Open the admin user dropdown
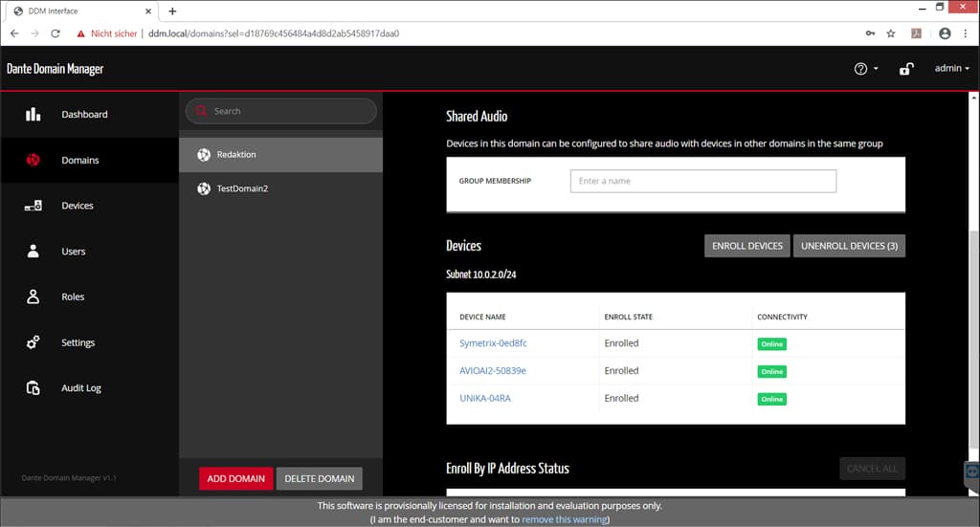 952,69
